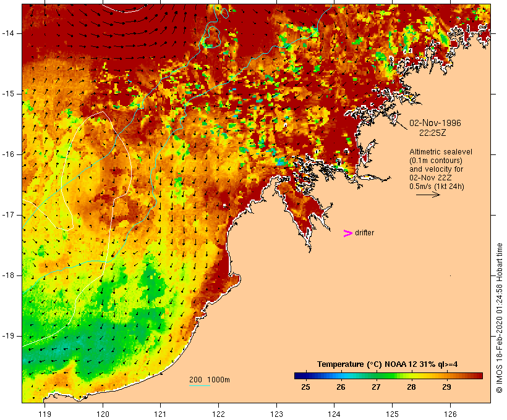Click the 'drifter' legend label
The height and width of the screenshot is (420, 507).
coord(364,233)
